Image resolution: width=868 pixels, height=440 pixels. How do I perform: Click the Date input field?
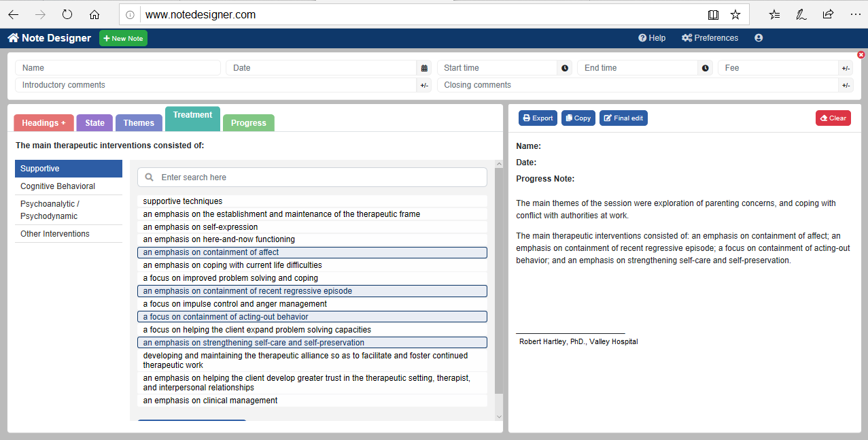point(322,68)
